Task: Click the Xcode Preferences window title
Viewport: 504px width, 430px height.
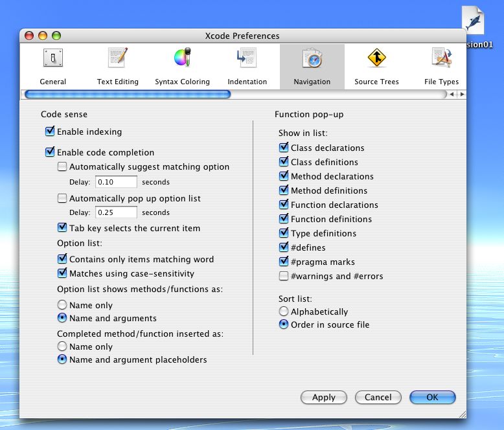Action: (x=242, y=36)
